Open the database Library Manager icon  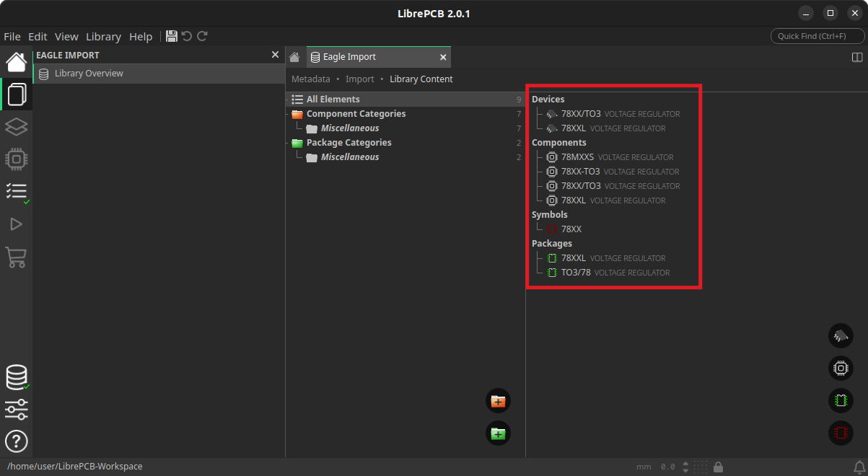click(16, 377)
